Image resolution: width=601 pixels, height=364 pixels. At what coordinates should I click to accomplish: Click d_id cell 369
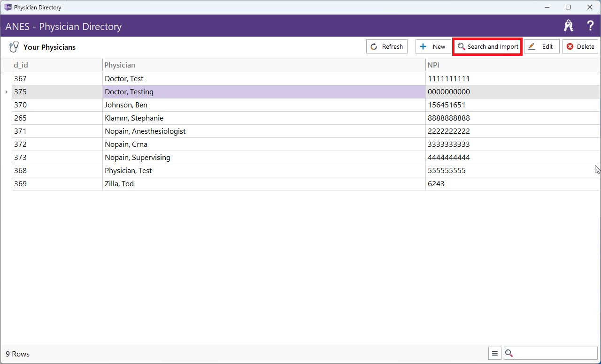point(57,183)
